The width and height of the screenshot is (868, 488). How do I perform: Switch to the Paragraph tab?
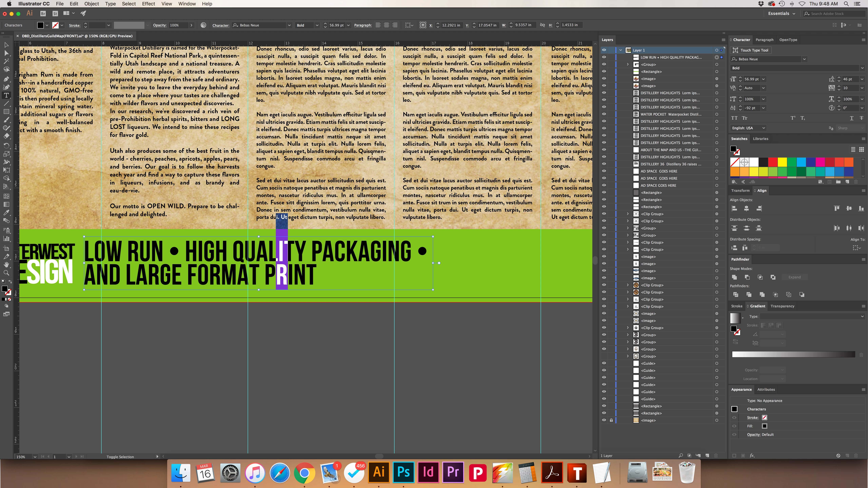coord(764,40)
